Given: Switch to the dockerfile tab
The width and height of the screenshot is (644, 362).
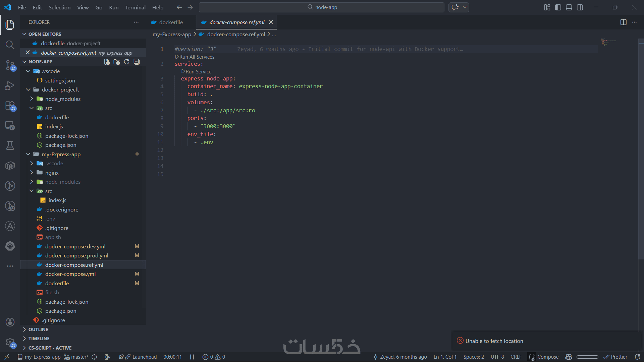Looking at the screenshot, I should (171, 22).
